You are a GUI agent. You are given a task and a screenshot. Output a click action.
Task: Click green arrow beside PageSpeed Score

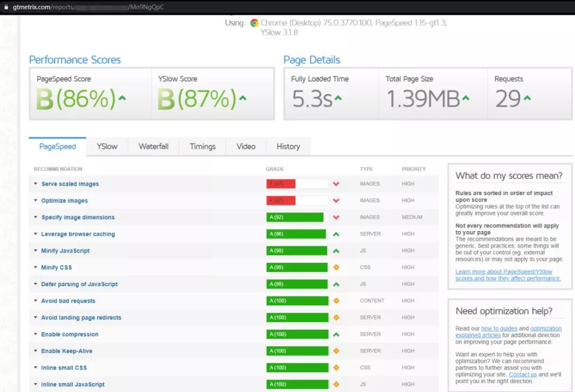pyautogui.click(x=122, y=98)
